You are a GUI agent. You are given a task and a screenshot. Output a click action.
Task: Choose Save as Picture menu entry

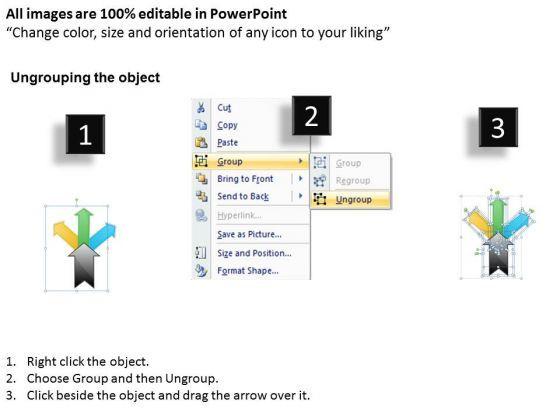[249, 234]
